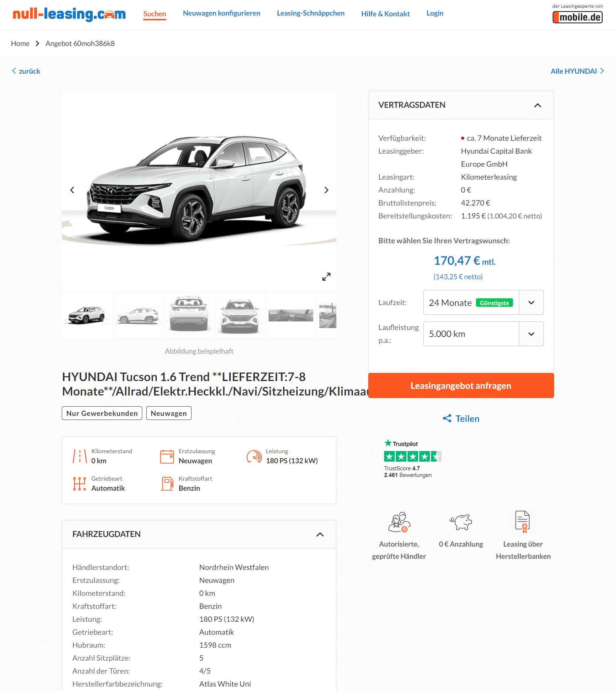Collapse the Vertragsdaten section

pos(537,106)
